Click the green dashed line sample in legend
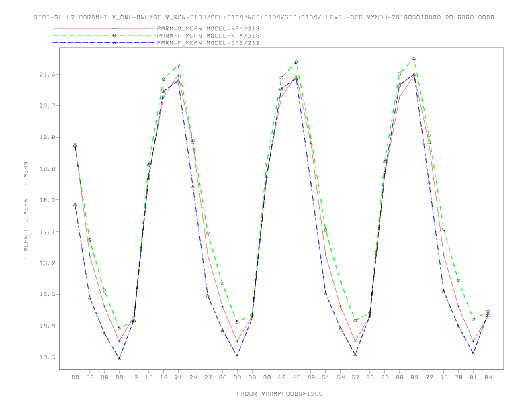This screenshot has width=532, height=411. coord(104,36)
